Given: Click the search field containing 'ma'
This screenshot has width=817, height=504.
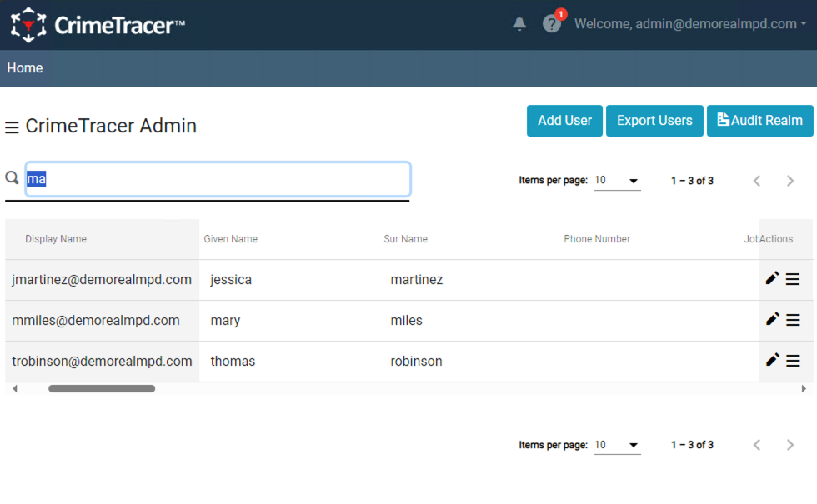Looking at the screenshot, I should point(218,179).
